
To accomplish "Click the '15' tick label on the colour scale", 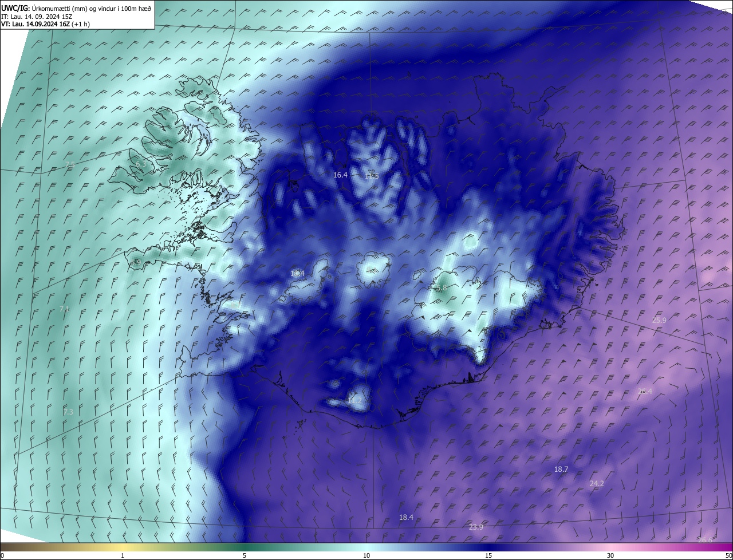I will [488, 555].
